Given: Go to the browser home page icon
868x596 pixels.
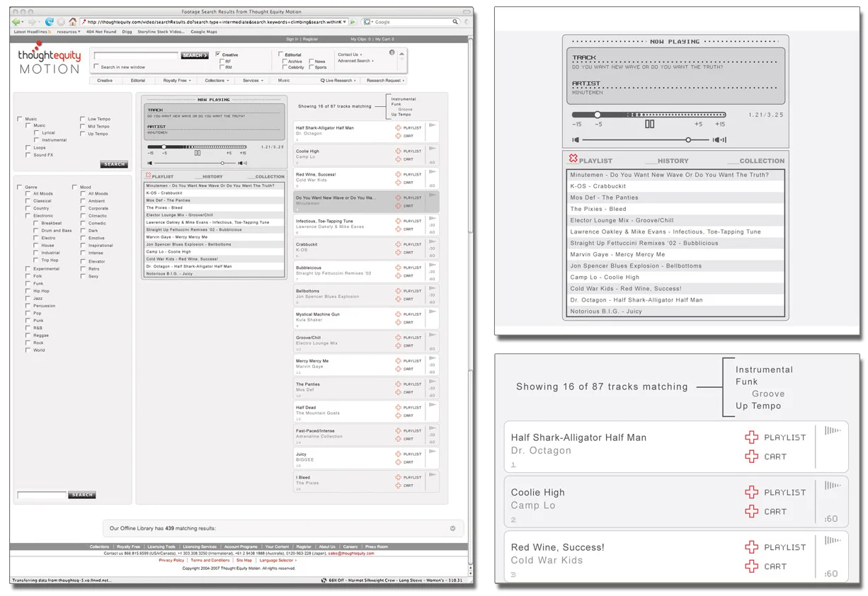Looking at the screenshot, I should (72, 22).
